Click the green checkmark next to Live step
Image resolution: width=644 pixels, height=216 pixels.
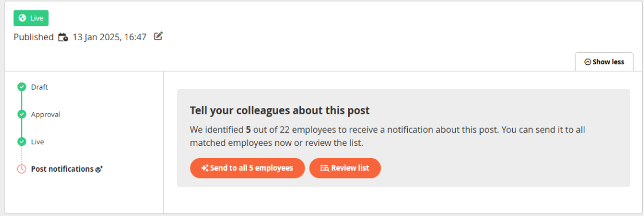(22, 141)
